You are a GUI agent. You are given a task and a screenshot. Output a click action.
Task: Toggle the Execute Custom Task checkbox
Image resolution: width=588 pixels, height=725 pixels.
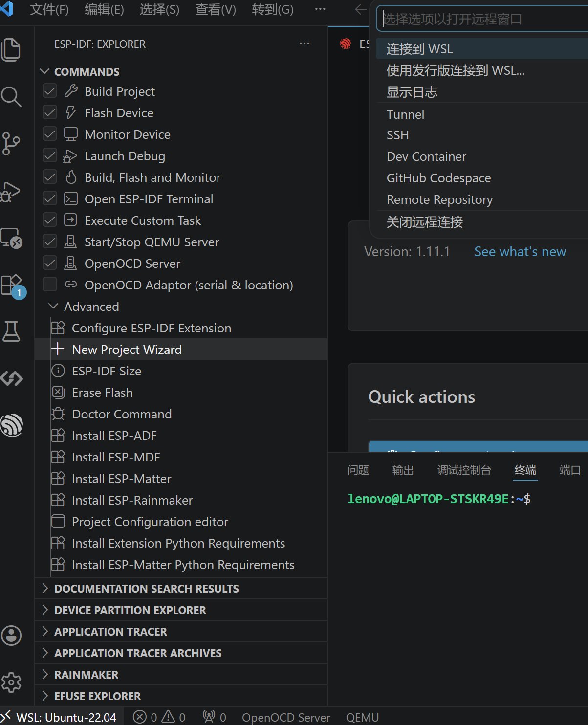(x=50, y=220)
